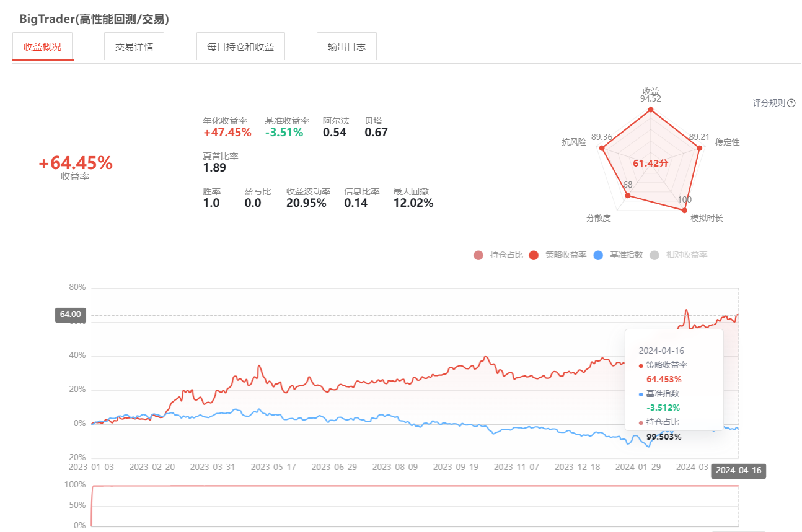
Task: Click the red 策略收益率 legend circle
Action: (534, 255)
